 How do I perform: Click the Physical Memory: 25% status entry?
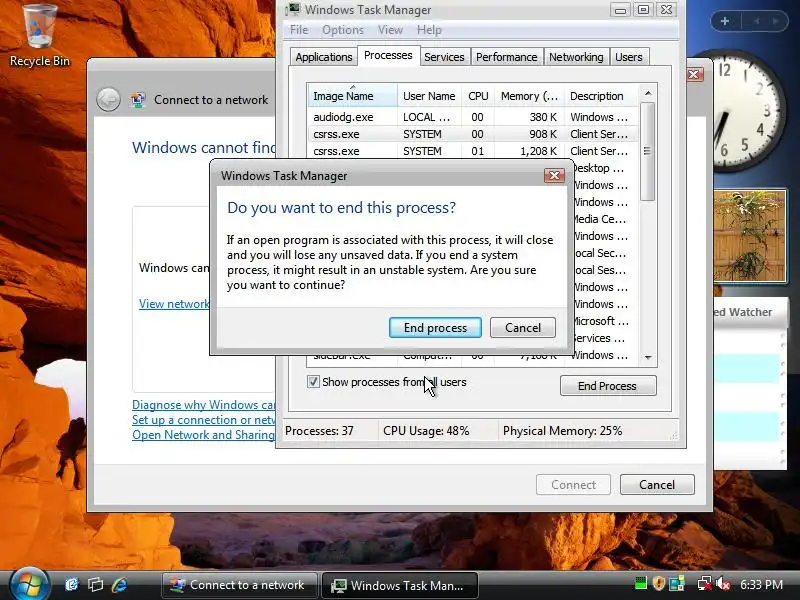tap(563, 431)
